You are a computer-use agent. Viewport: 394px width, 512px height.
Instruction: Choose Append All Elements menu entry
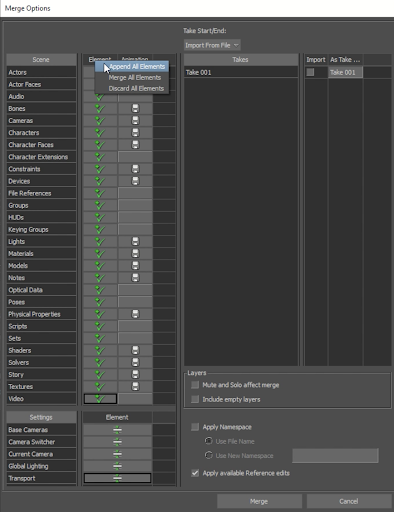pyautogui.click(x=132, y=67)
